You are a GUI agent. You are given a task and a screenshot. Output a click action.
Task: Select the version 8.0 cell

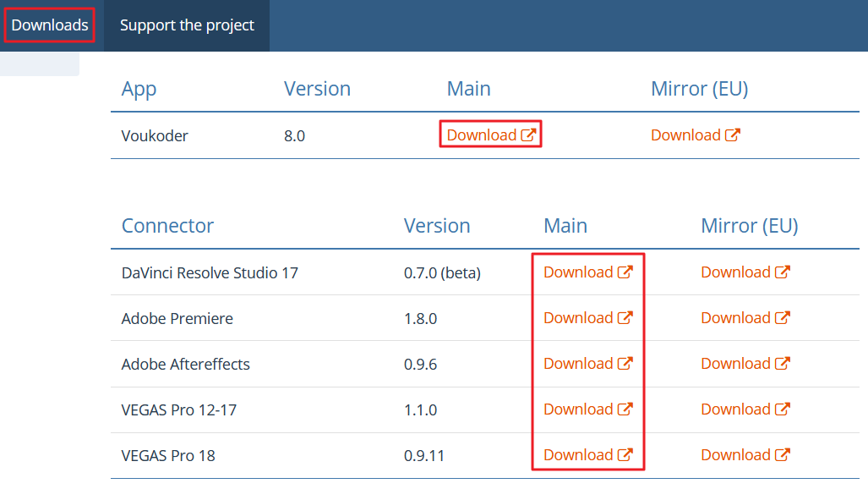(x=294, y=136)
